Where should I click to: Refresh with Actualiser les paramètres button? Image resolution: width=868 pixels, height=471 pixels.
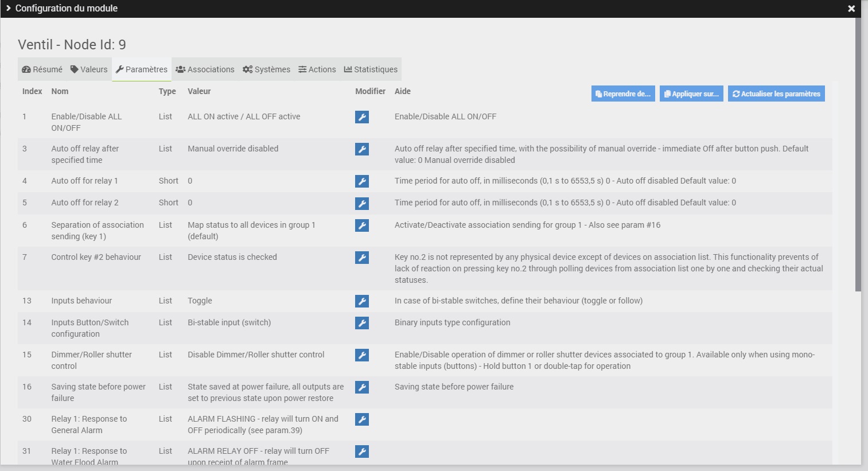776,94
